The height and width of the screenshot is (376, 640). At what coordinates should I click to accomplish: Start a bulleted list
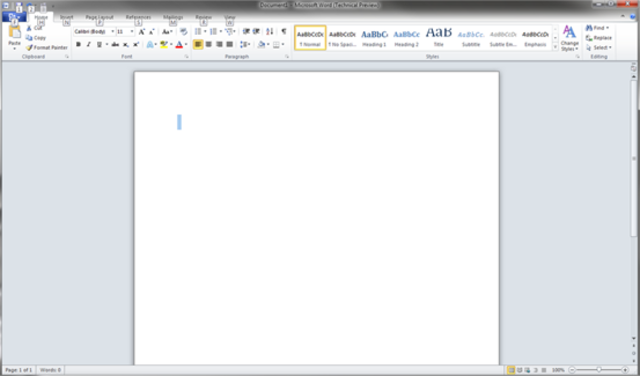(198, 31)
